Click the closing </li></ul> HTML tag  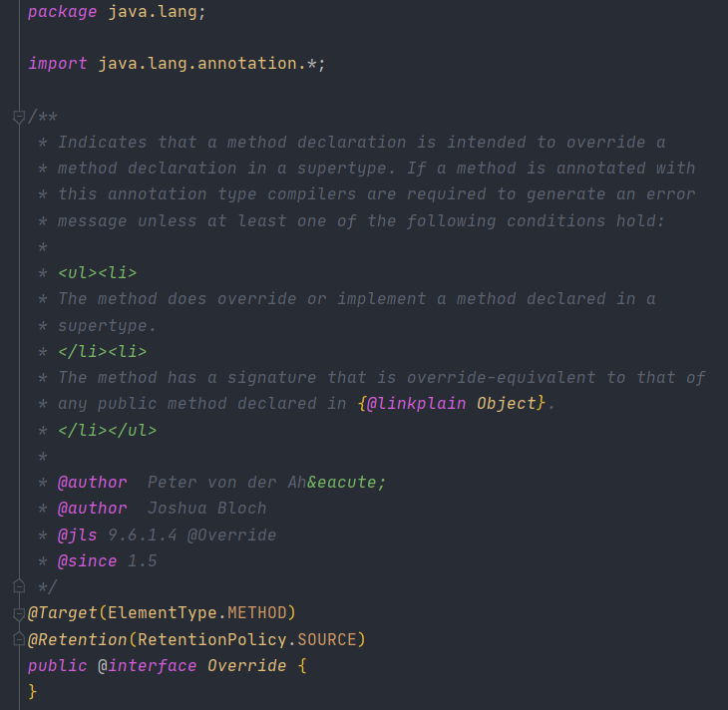[x=108, y=430]
